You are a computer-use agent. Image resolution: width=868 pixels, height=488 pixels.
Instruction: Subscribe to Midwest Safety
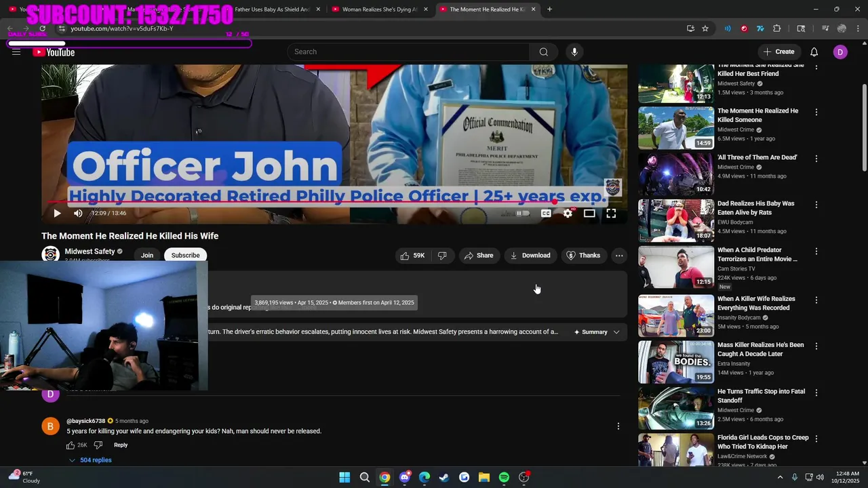pyautogui.click(x=185, y=256)
